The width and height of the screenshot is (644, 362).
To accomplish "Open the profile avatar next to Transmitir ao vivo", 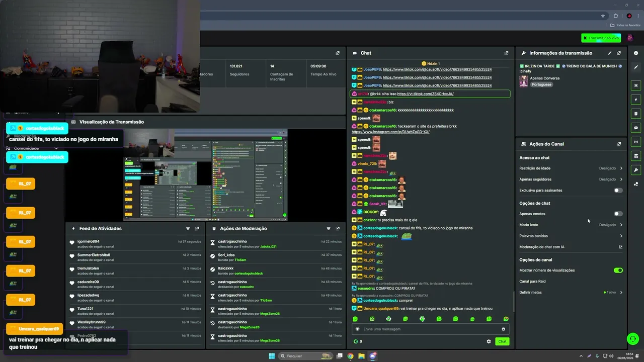I will (x=630, y=38).
